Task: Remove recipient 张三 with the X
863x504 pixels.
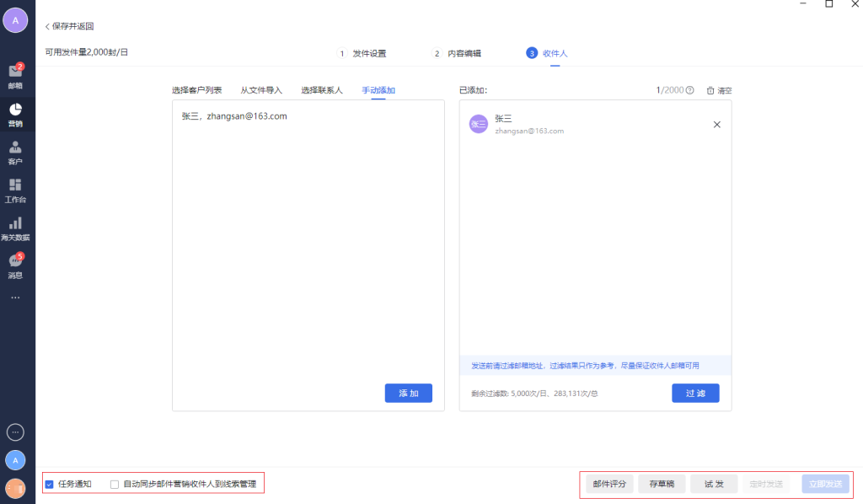Action: coord(717,125)
